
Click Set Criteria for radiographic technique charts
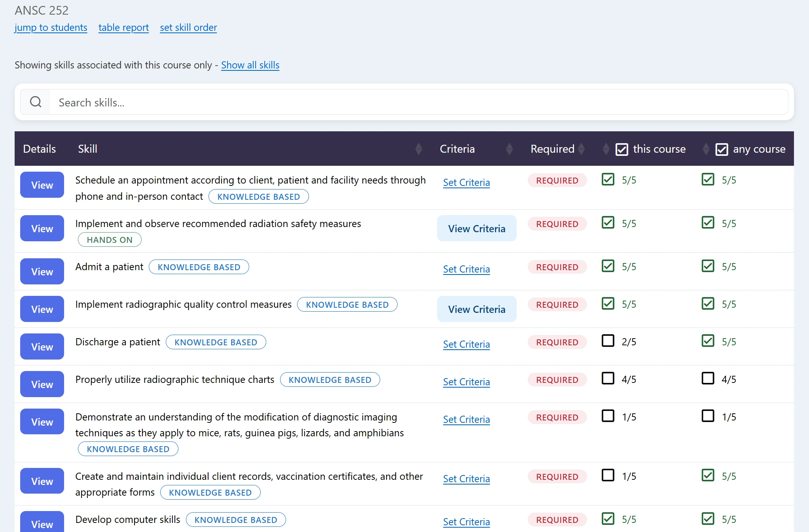466,382
